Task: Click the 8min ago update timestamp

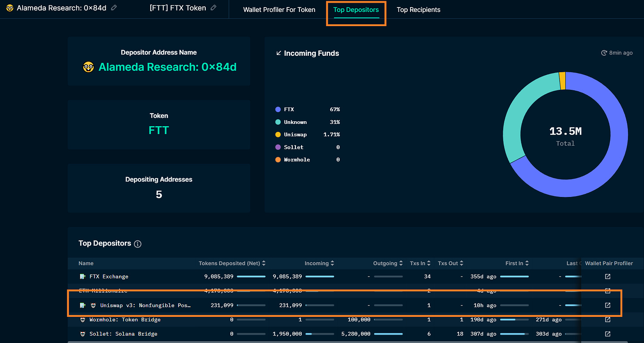Action: point(621,53)
